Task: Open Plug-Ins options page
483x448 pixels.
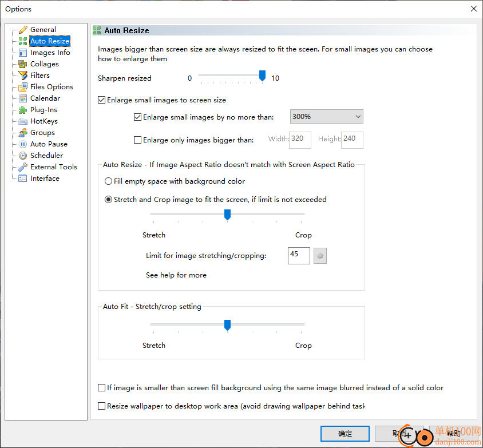Action: point(43,110)
